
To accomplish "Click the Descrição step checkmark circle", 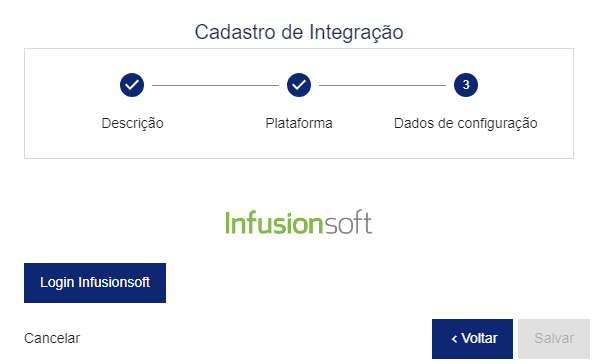I will [132, 85].
